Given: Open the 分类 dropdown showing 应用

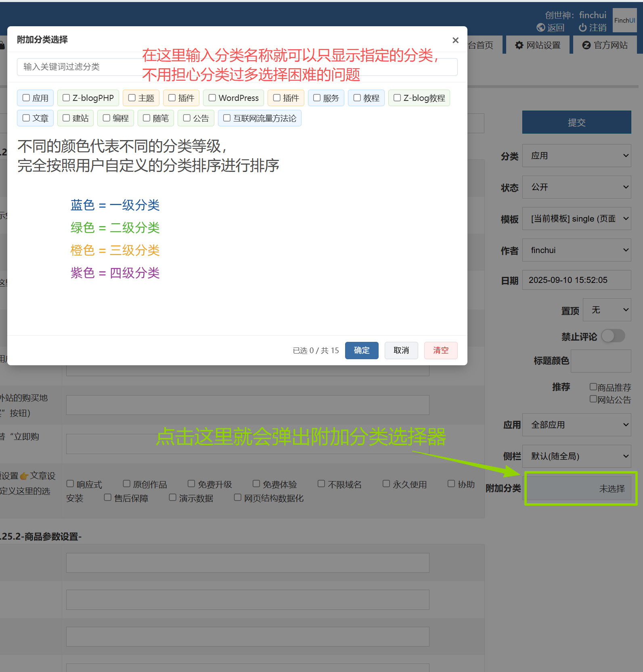Looking at the screenshot, I should pyautogui.click(x=576, y=156).
